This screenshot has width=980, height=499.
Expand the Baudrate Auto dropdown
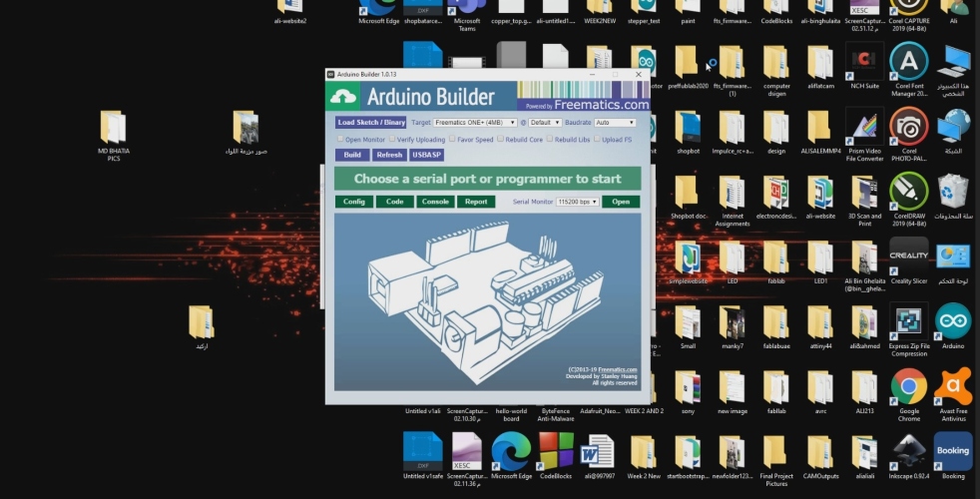pos(615,123)
